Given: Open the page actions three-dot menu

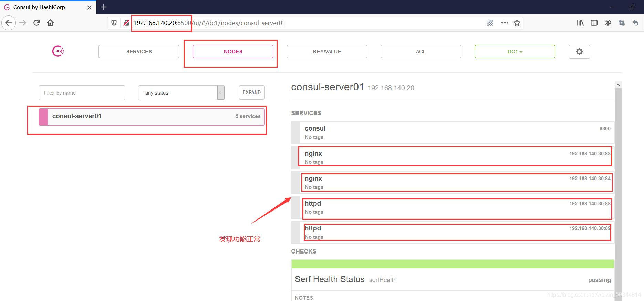Looking at the screenshot, I should pos(505,23).
